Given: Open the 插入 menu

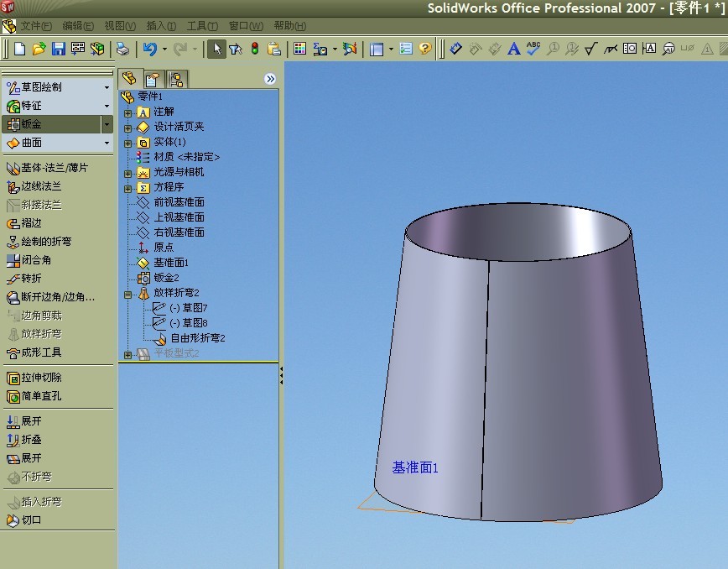Looking at the screenshot, I should click(x=161, y=26).
